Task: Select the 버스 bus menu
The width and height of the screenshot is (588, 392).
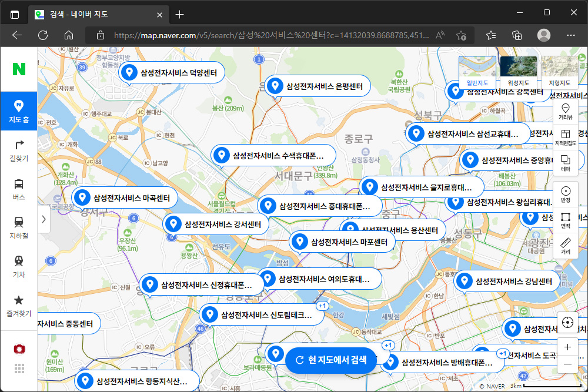Action: click(19, 190)
